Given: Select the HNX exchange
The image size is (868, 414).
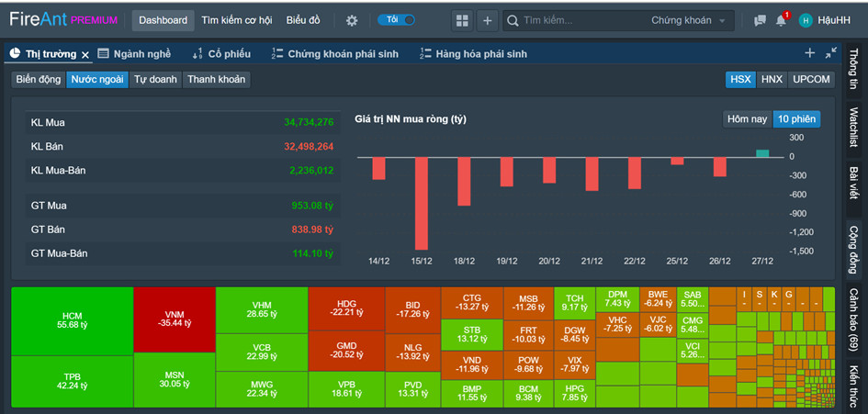Looking at the screenshot, I should click(x=772, y=80).
